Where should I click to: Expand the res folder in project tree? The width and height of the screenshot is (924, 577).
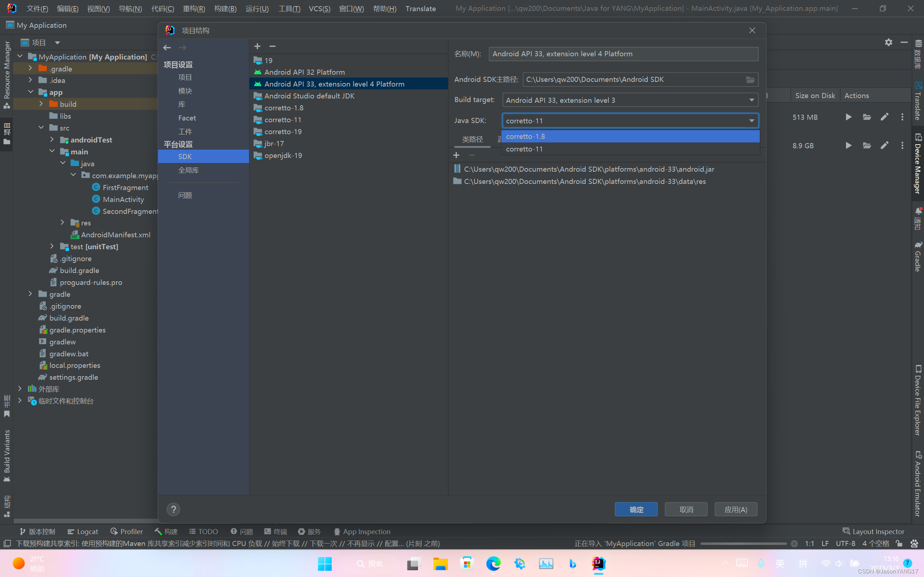(x=62, y=223)
